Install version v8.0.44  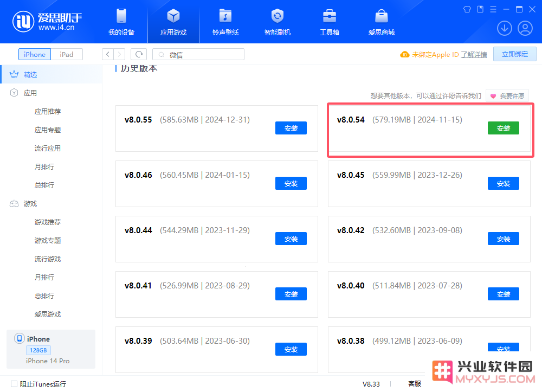tap(291, 239)
